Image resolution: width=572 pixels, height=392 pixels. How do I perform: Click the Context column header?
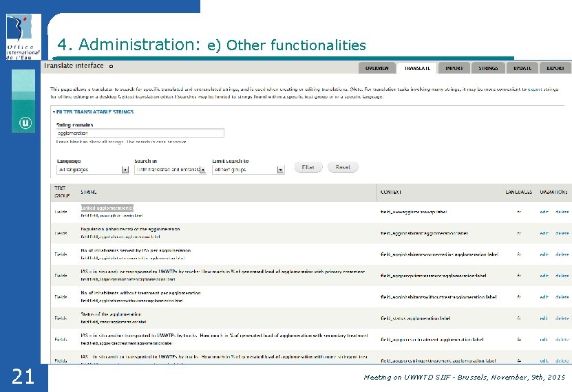click(x=391, y=192)
